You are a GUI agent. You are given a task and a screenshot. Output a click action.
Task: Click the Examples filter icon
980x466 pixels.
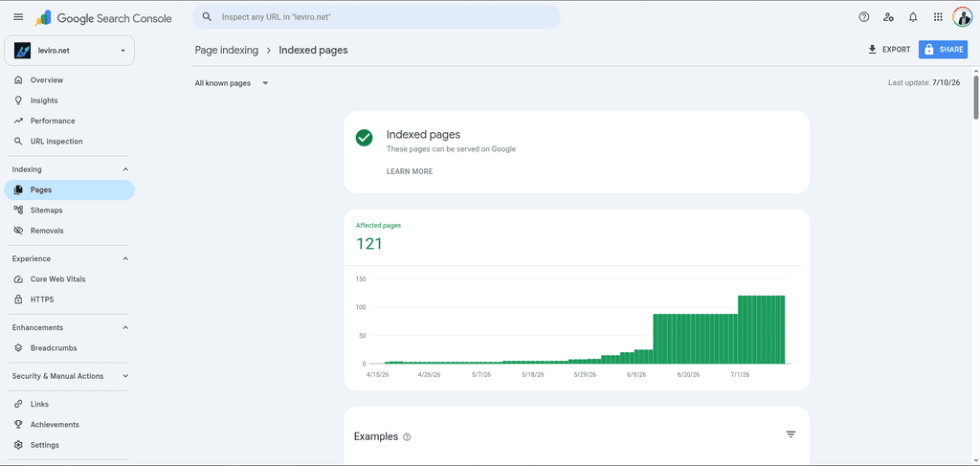point(791,434)
